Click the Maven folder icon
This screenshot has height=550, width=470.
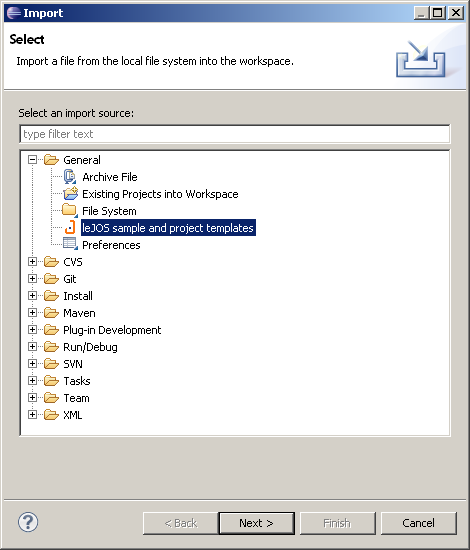(x=51, y=313)
